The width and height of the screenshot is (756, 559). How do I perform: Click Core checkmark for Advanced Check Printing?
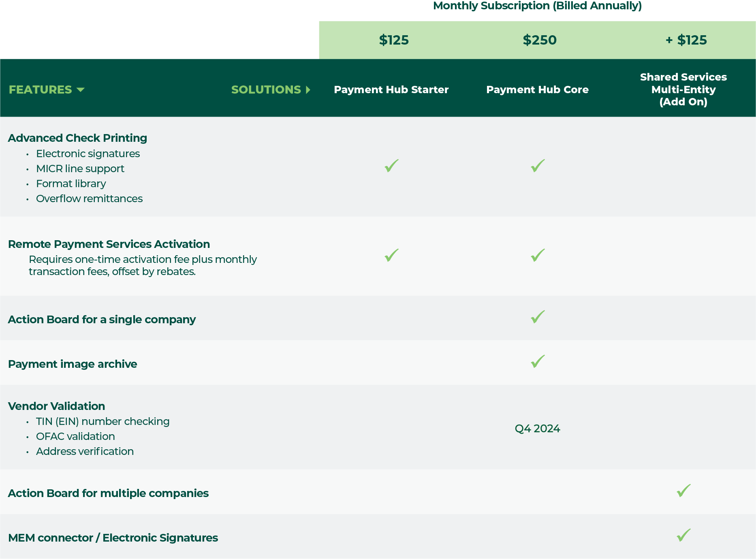pos(538,166)
